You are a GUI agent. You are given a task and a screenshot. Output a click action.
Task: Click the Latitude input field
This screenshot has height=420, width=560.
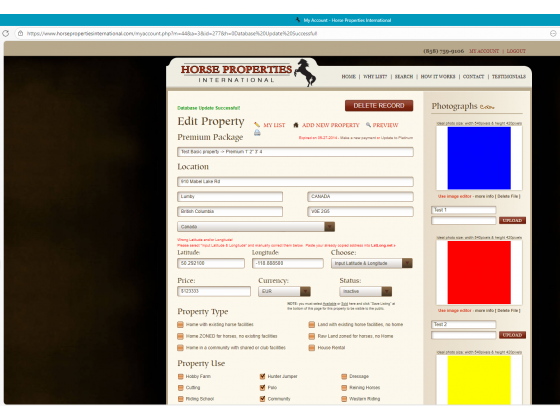[211, 263]
